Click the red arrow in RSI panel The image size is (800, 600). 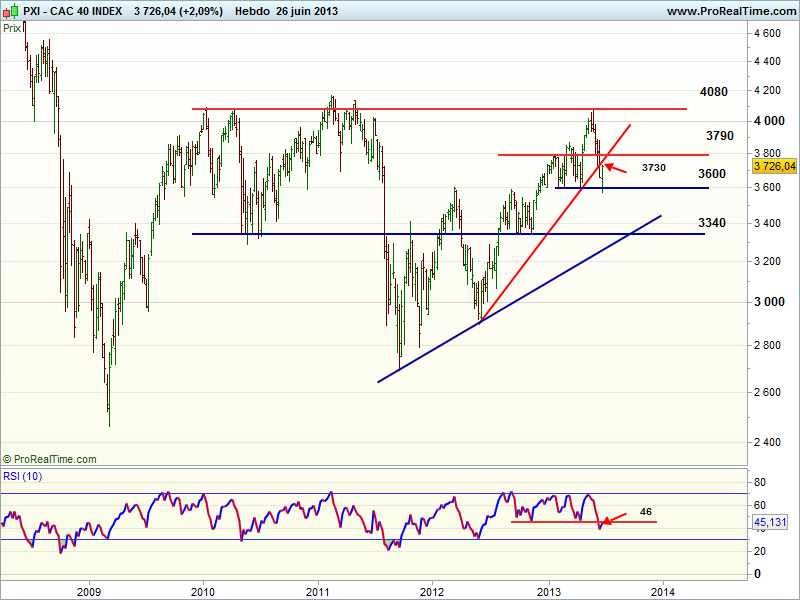click(613, 518)
